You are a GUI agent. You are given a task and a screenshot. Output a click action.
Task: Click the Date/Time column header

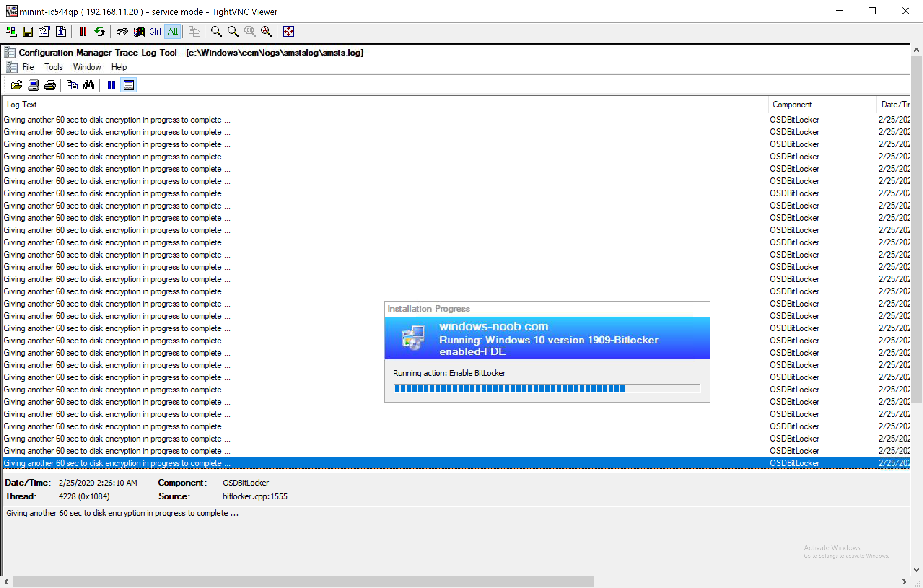(x=893, y=105)
